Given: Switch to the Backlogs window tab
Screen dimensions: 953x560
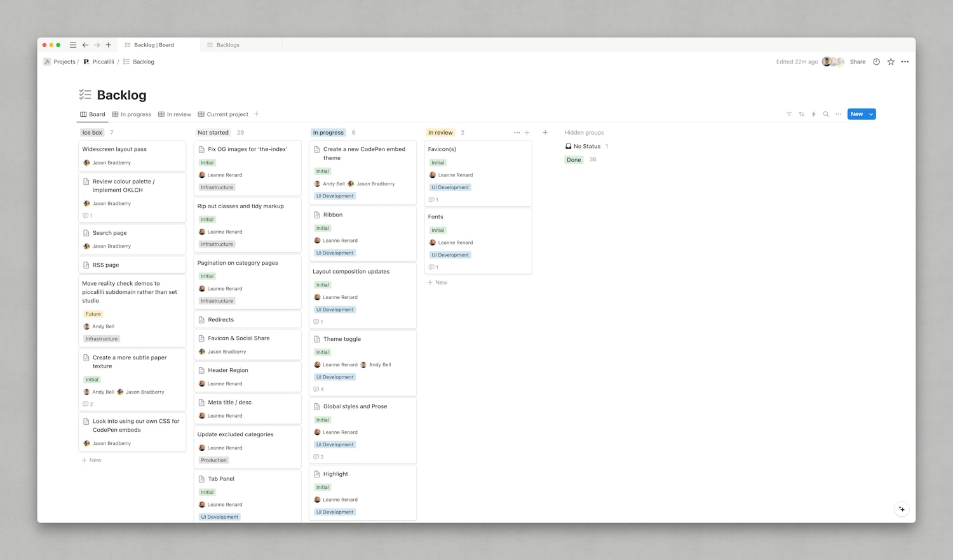Looking at the screenshot, I should [x=227, y=45].
